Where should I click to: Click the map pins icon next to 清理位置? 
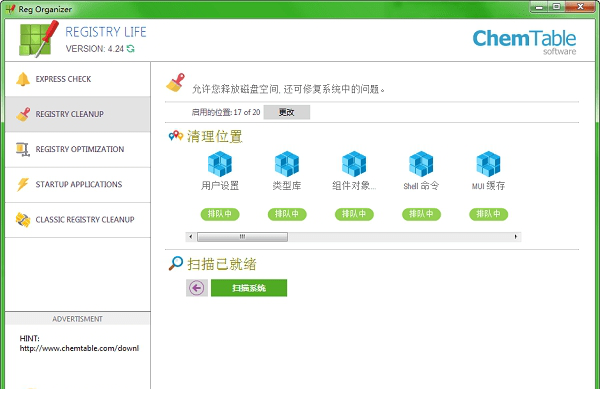point(176,135)
